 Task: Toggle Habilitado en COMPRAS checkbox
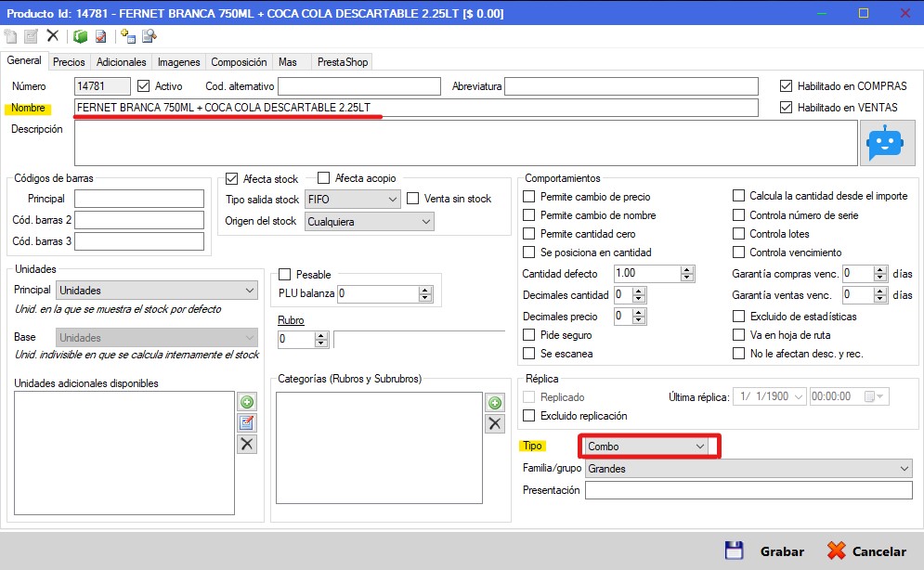786,86
